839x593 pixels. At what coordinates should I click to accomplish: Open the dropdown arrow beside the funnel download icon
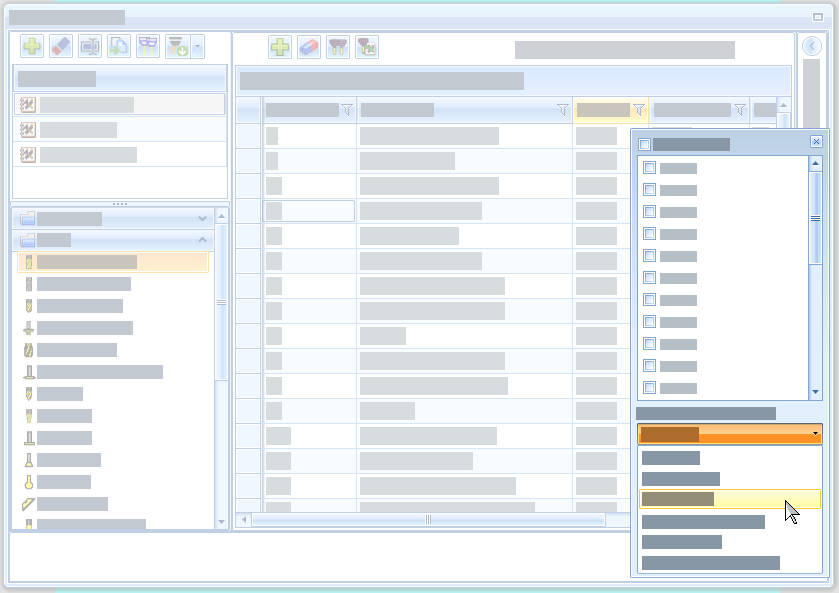[197, 46]
